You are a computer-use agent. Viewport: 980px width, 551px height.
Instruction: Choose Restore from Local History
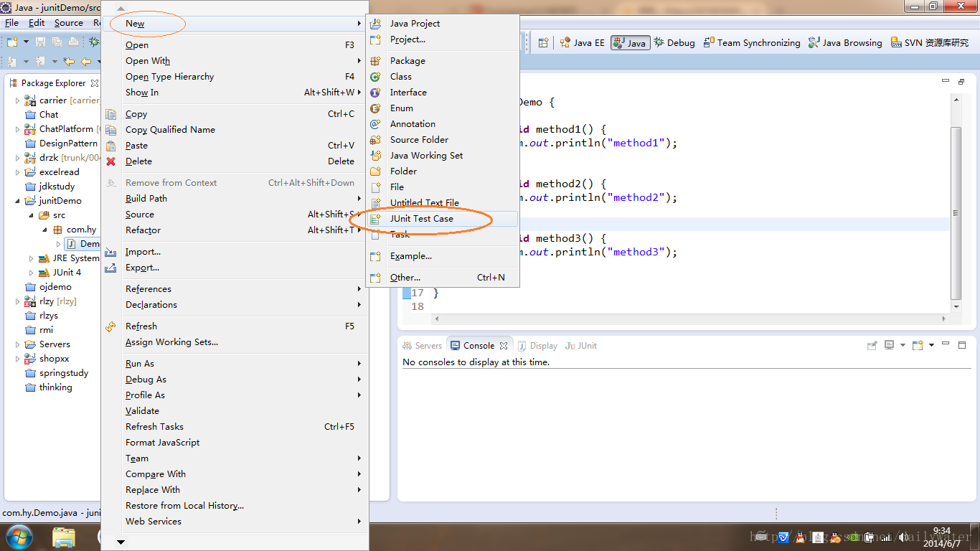pos(235,506)
